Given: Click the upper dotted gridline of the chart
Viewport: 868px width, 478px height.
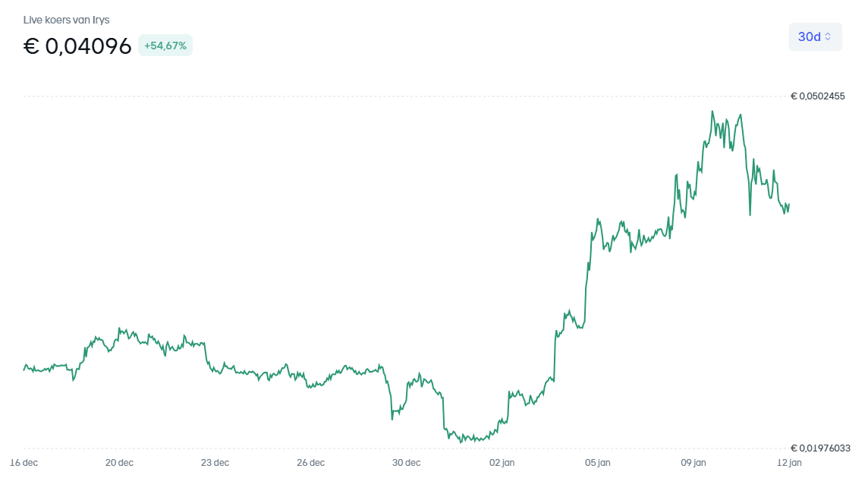Looking at the screenshot, I should tap(379, 96).
